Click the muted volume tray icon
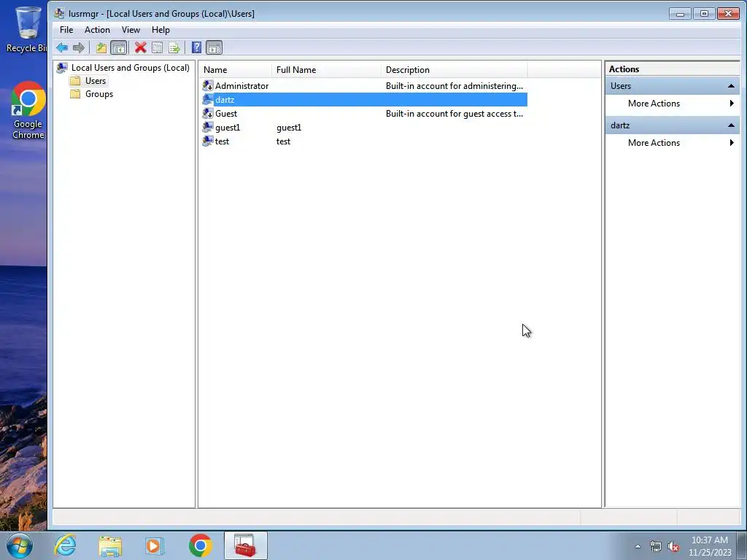The height and width of the screenshot is (560, 747). tap(673, 546)
